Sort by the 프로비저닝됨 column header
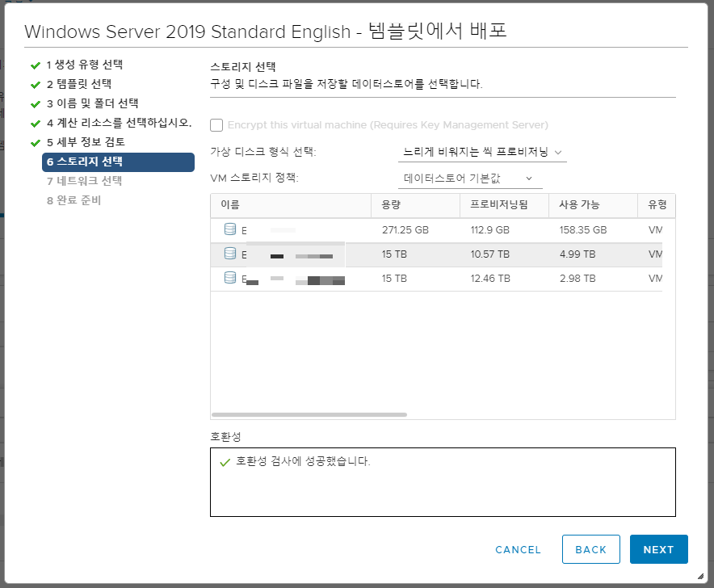Viewport: 714px width, 588px height. [x=504, y=205]
